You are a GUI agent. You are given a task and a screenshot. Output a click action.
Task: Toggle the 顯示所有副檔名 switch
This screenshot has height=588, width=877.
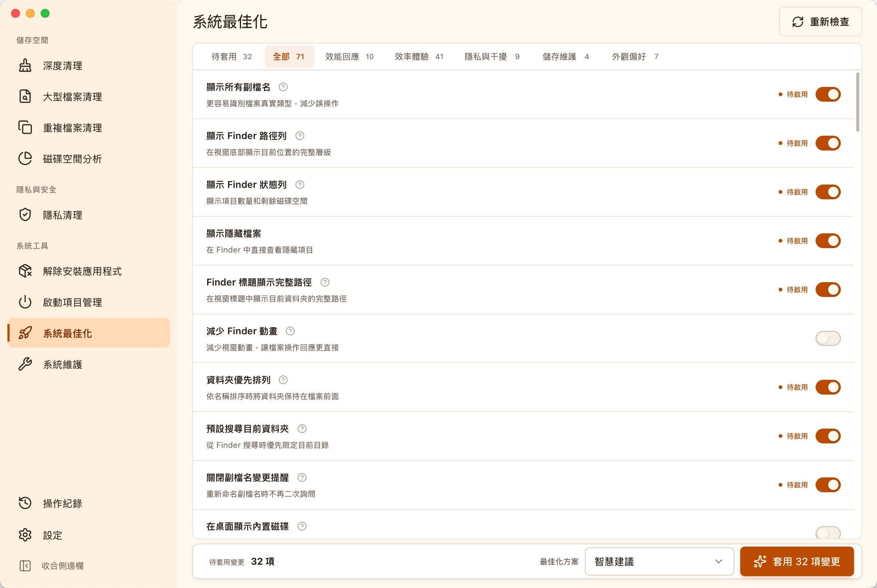[828, 95]
